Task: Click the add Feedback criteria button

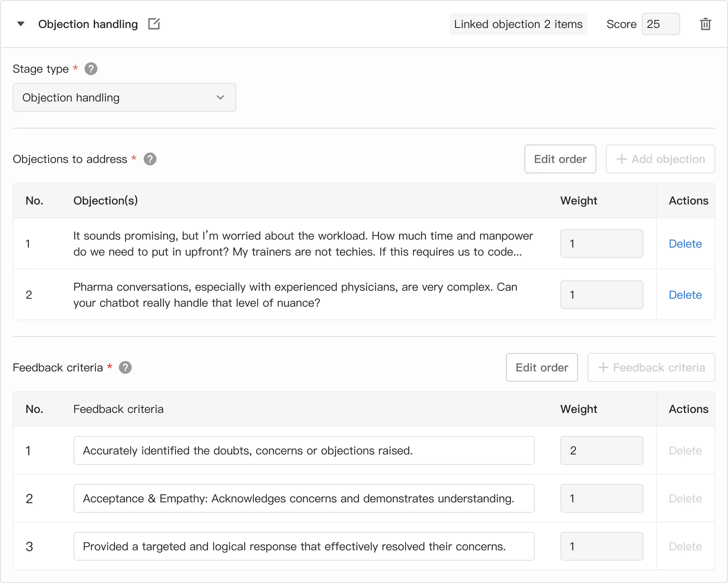Action: click(x=651, y=367)
